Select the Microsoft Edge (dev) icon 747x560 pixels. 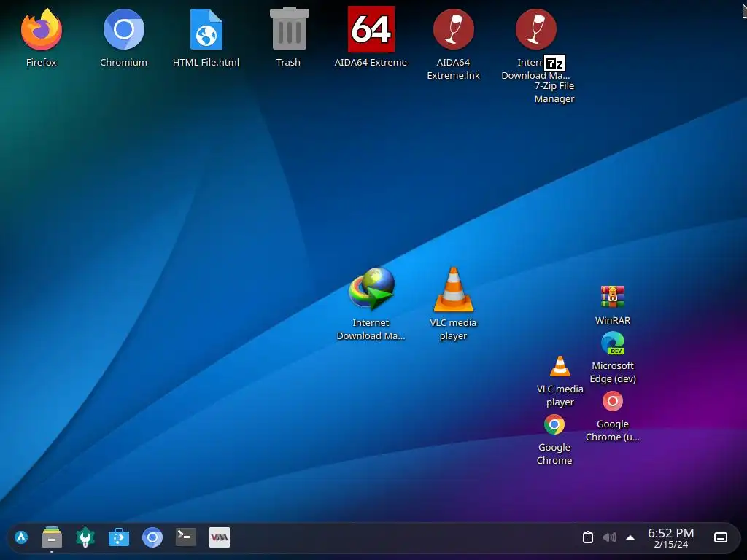tap(613, 343)
